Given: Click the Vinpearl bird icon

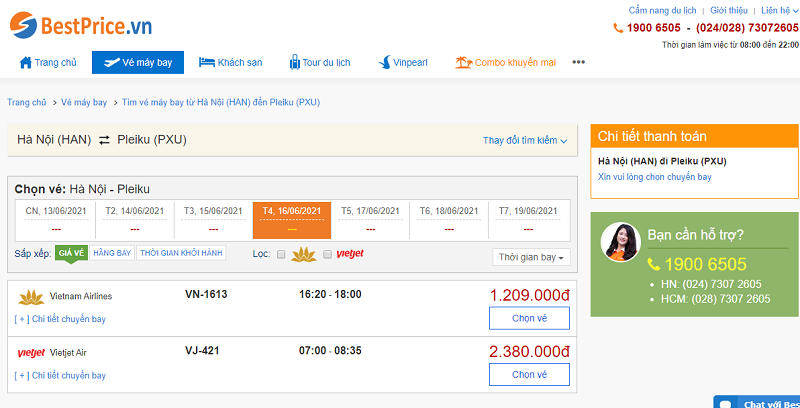Looking at the screenshot, I should [384, 63].
